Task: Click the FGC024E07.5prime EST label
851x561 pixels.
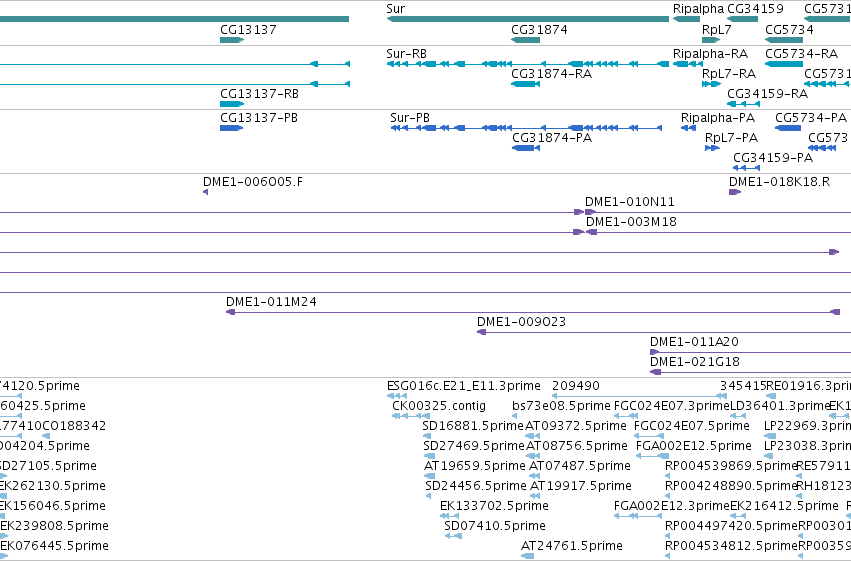Action: coord(692,426)
